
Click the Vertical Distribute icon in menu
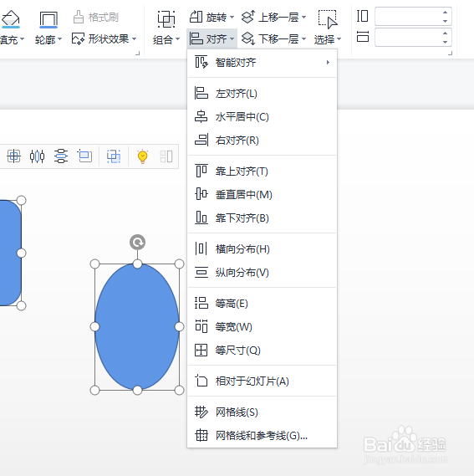click(201, 272)
